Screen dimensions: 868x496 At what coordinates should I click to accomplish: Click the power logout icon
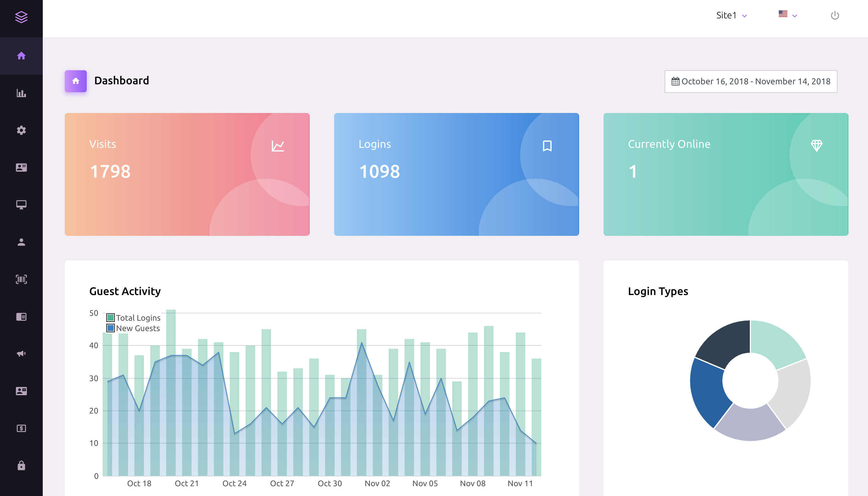[835, 15]
